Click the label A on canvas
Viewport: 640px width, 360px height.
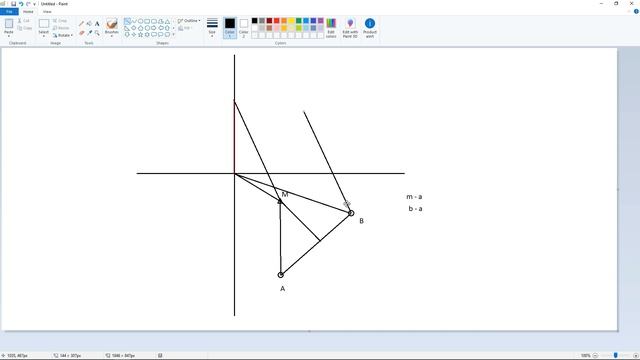[x=282, y=289]
